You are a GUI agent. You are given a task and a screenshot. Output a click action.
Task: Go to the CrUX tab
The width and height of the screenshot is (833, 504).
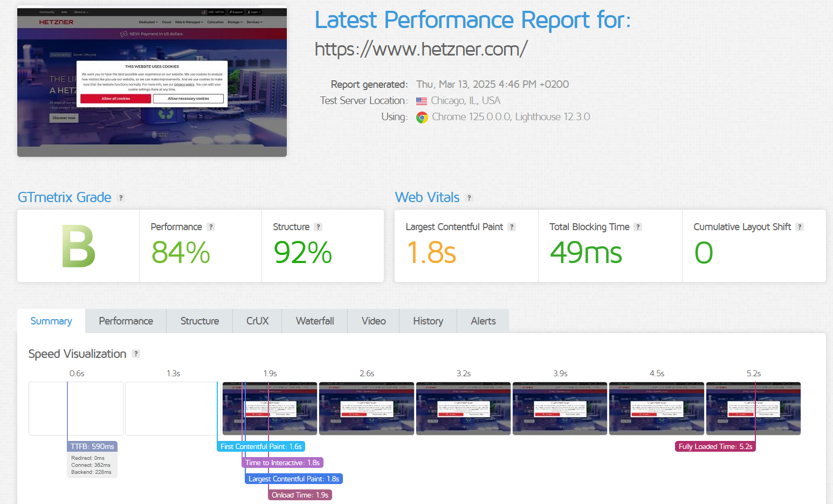(257, 321)
